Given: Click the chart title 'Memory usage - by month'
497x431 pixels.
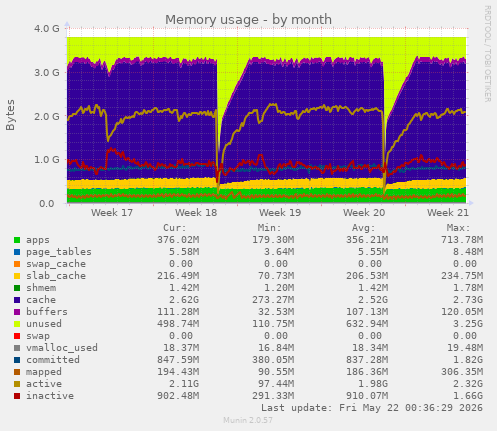Looking at the screenshot, I should point(249,20).
